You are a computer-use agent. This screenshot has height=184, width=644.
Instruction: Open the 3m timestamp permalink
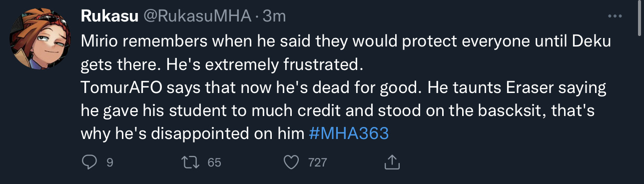274,16
